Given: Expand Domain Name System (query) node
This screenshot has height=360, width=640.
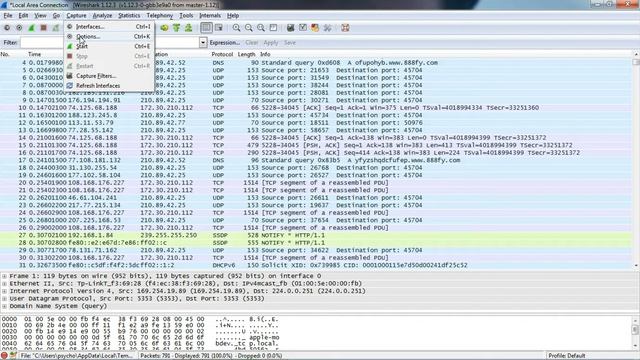Looking at the screenshot, I should pos(4,306).
